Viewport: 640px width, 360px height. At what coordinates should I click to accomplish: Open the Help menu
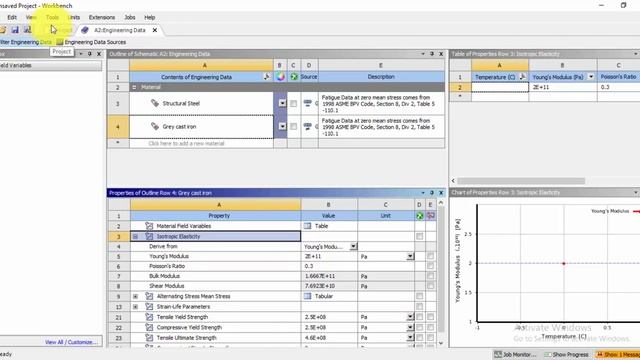[x=150, y=17]
